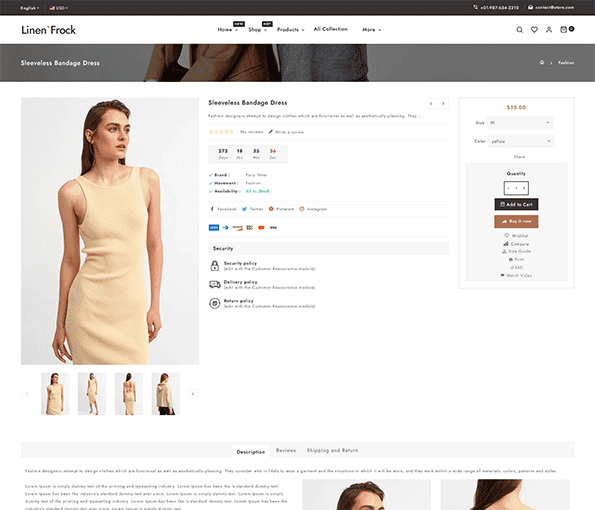Screen dimensions: 595x510
Task: Expand the USD currency selector
Action: 58,8
